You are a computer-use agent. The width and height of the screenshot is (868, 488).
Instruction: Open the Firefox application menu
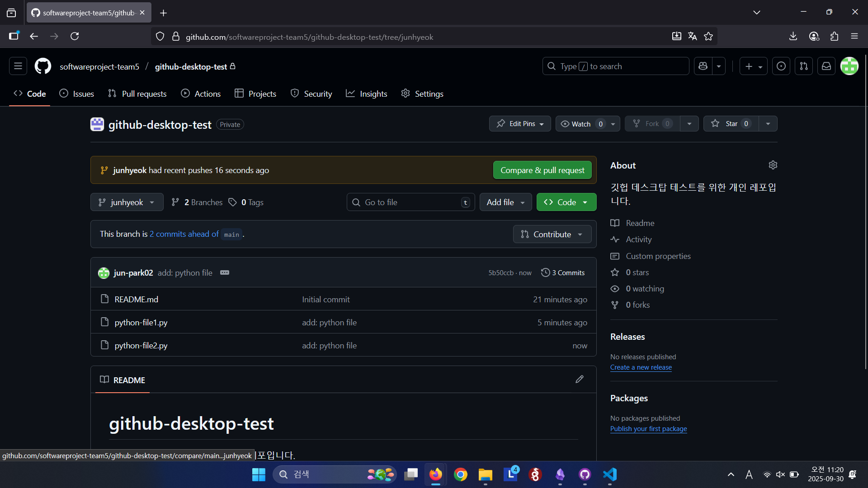click(854, 37)
